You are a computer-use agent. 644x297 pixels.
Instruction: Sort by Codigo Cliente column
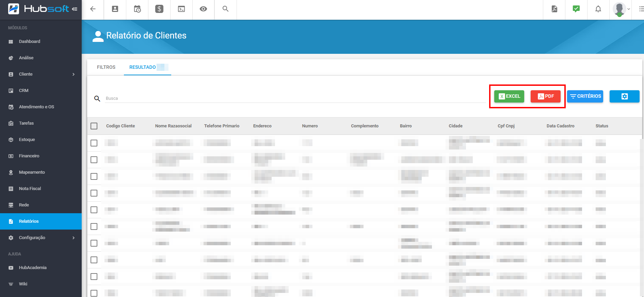click(x=120, y=126)
